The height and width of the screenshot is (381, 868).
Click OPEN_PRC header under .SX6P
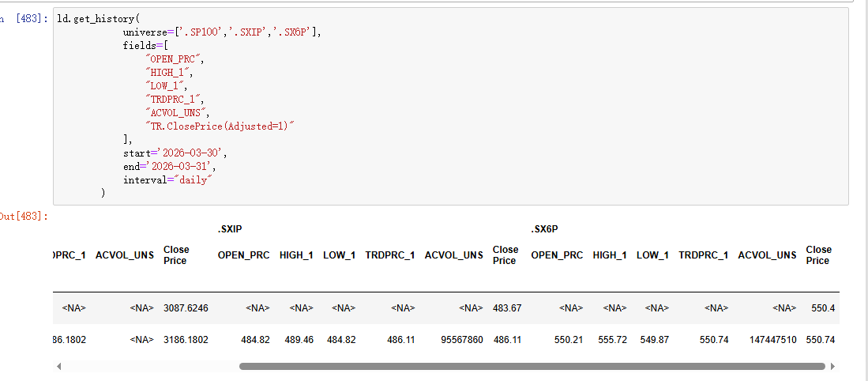557,255
